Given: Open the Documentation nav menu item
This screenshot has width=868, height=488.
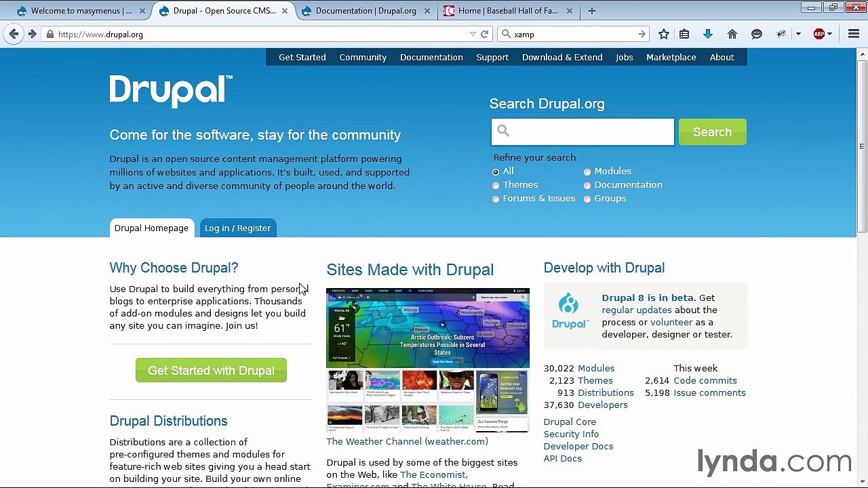Looking at the screenshot, I should [431, 57].
